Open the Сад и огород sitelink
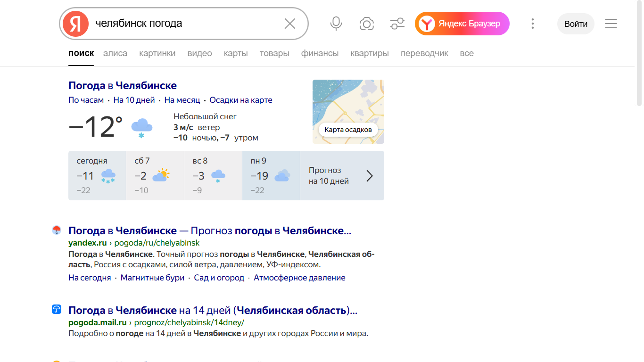 (219, 278)
